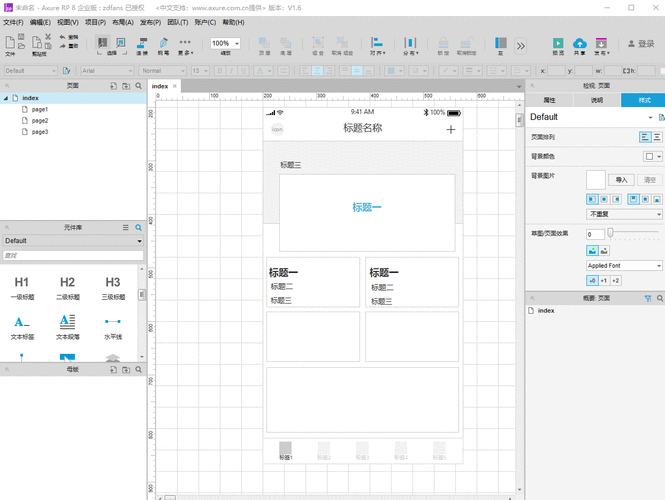Open the Applied Font dropdown

[624, 266]
